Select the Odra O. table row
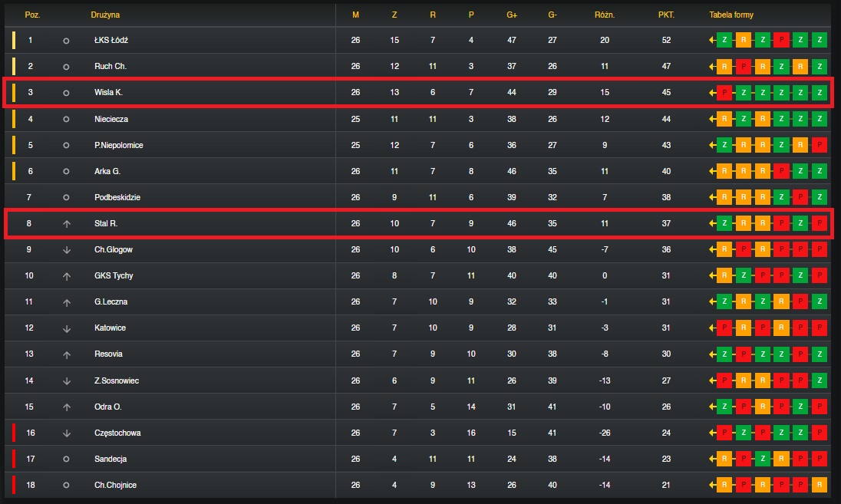Screen dimensions: 841x504 [x=418, y=407]
